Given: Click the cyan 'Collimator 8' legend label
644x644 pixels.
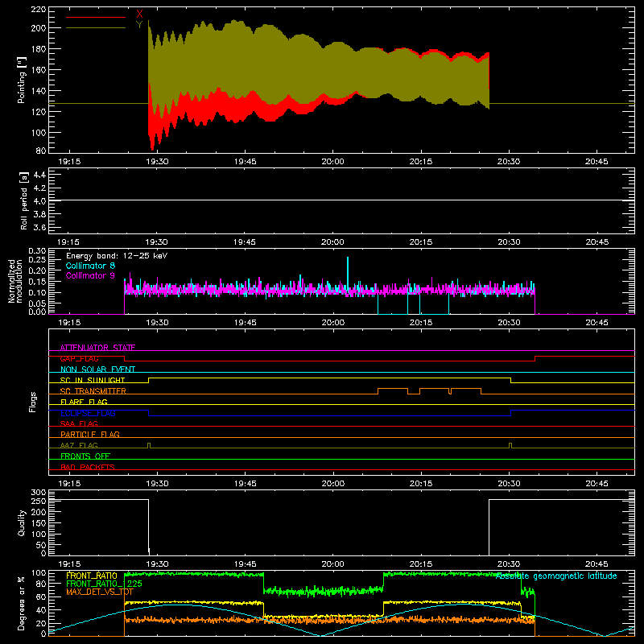Looking at the screenshot, I should pyautogui.click(x=90, y=266).
